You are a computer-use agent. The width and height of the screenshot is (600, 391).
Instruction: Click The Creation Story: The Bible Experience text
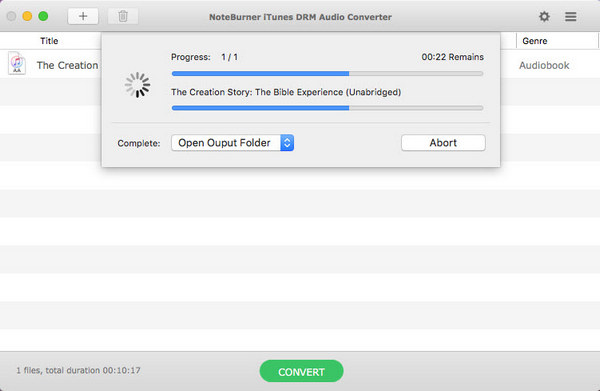(x=286, y=92)
